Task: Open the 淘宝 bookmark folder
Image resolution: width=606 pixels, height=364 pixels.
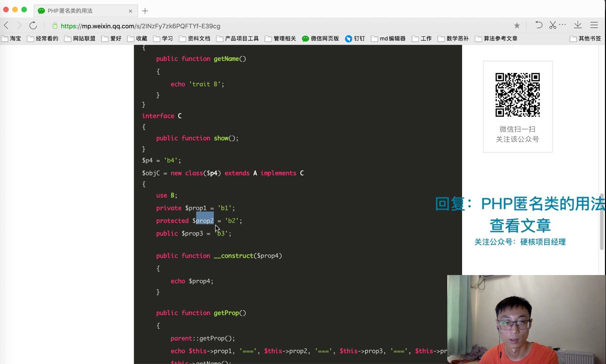Action: click(11, 39)
